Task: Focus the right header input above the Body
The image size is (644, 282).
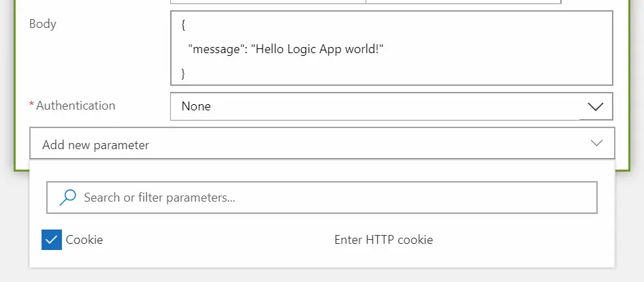Action: [464, 1]
